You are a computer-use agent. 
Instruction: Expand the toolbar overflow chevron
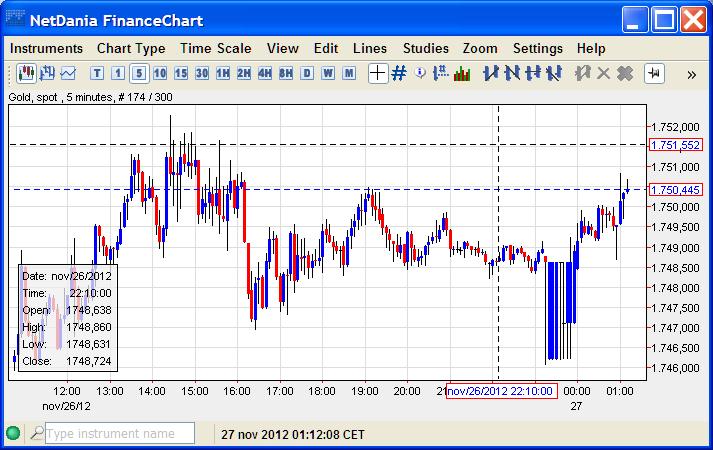click(692, 75)
